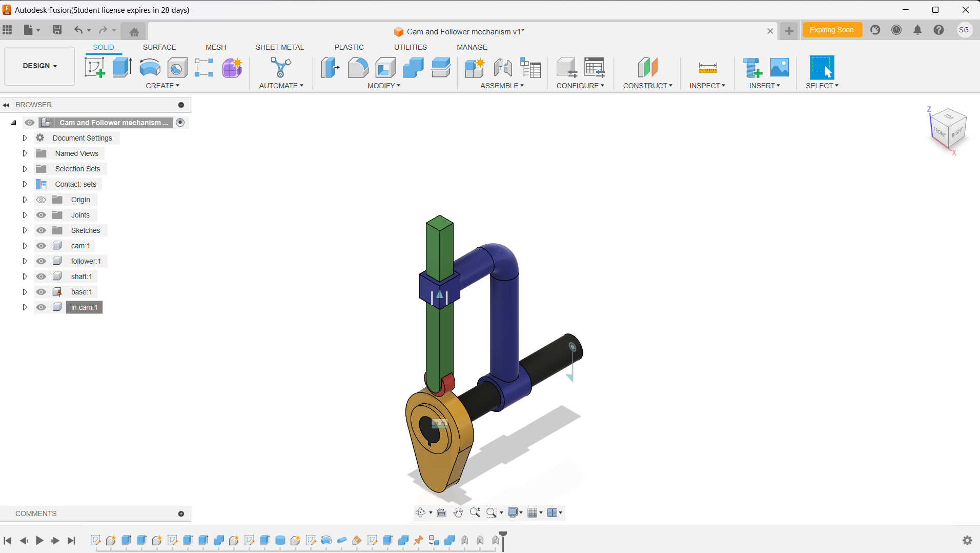Select the Pan hand tool
Viewport: 980px width, 553px height.
(458, 512)
